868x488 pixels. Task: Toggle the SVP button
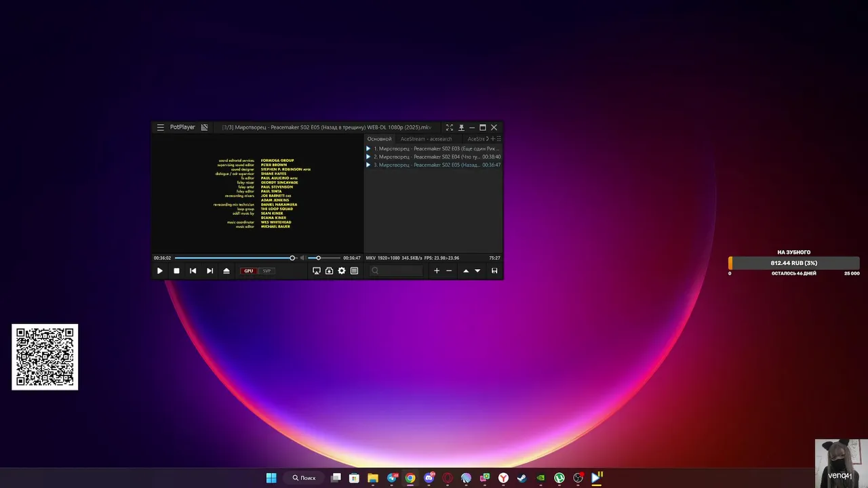click(x=267, y=271)
